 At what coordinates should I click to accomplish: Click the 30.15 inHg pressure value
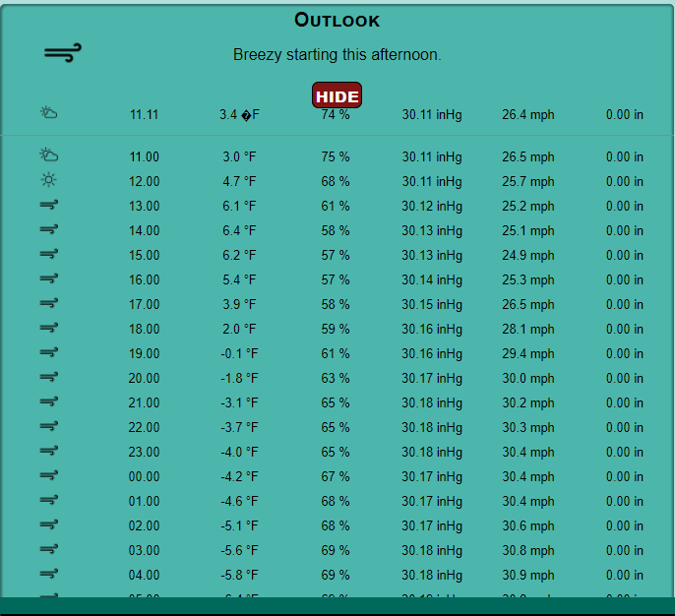(432, 304)
